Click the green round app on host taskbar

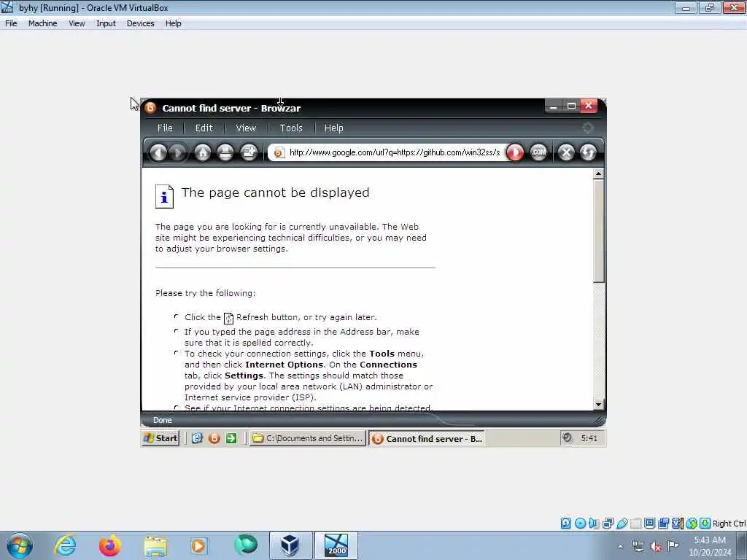[246, 545]
